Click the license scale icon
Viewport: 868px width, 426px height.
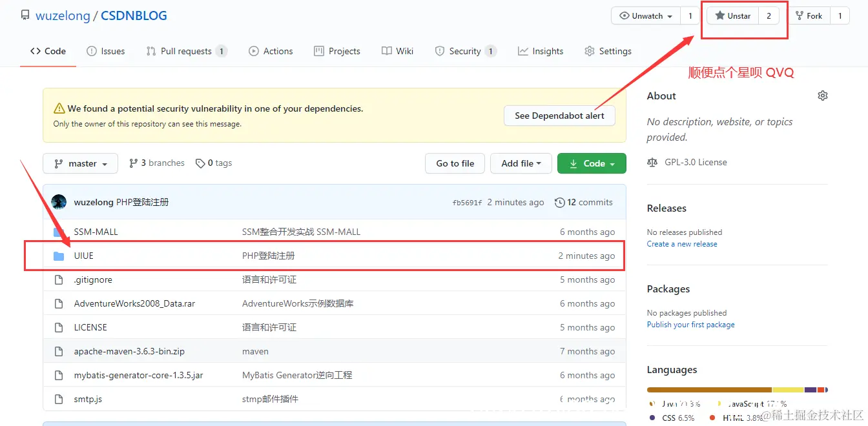652,162
